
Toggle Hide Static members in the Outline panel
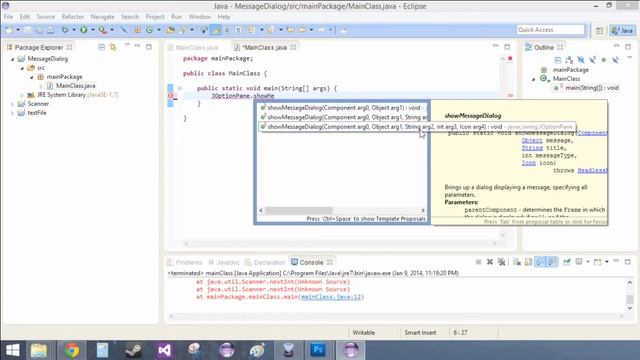pos(592,60)
